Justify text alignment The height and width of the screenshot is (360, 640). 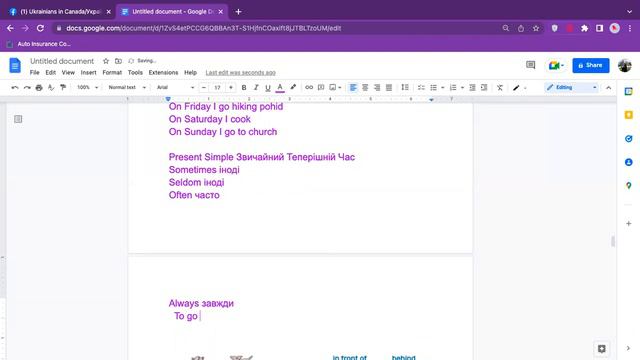click(x=389, y=87)
